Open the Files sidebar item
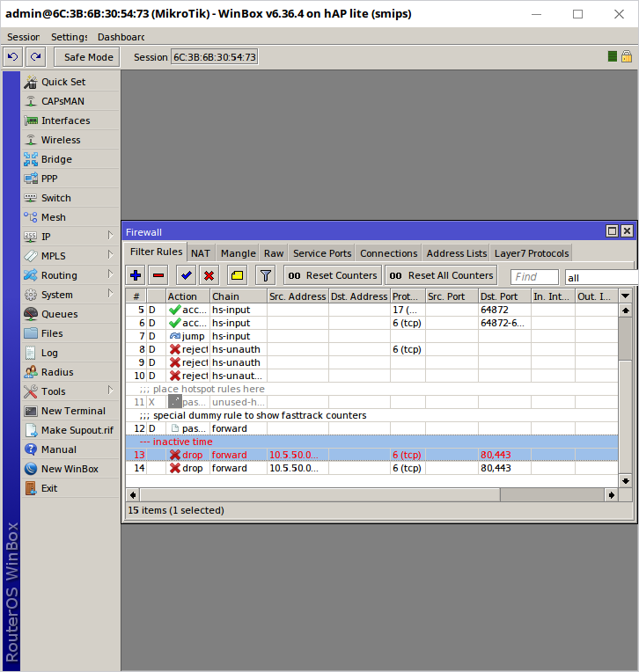Image resolution: width=639 pixels, height=672 pixels. 70,333
